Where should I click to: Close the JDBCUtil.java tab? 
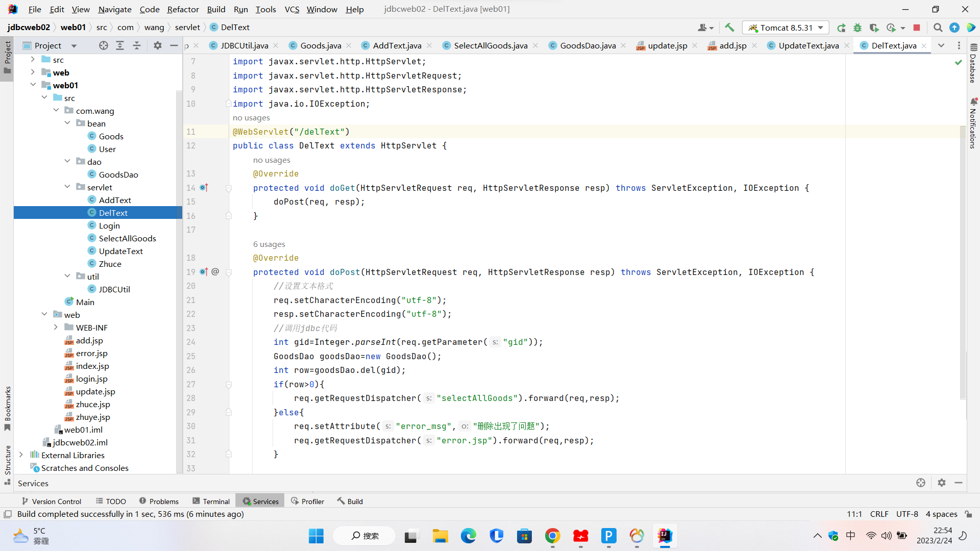click(x=276, y=45)
